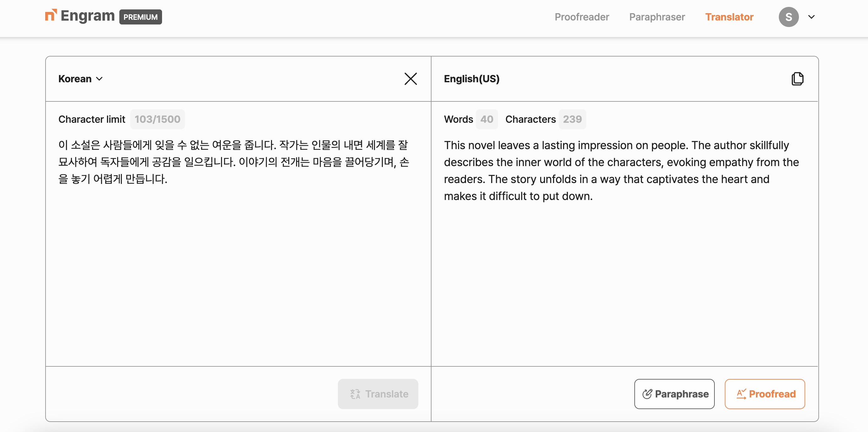
Task: Click the Translate button
Action: click(x=378, y=394)
